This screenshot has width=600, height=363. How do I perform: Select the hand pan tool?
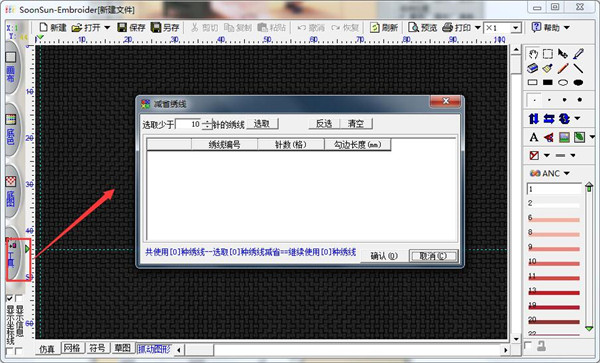tap(533, 54)
